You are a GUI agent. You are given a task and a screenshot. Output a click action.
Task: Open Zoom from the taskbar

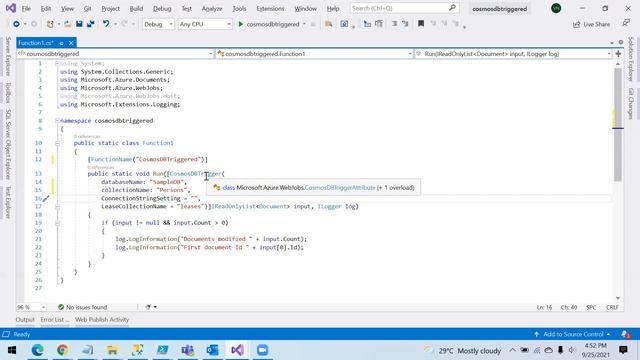(x=262, y=350)
